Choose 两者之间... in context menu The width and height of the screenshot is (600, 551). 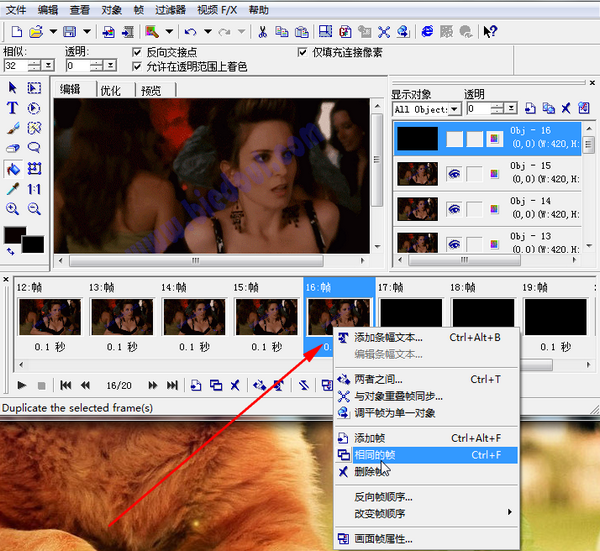click(x=427, y=380)
